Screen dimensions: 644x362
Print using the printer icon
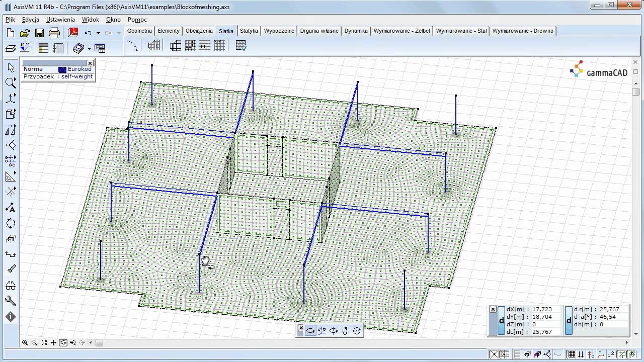tap(54, 33)
